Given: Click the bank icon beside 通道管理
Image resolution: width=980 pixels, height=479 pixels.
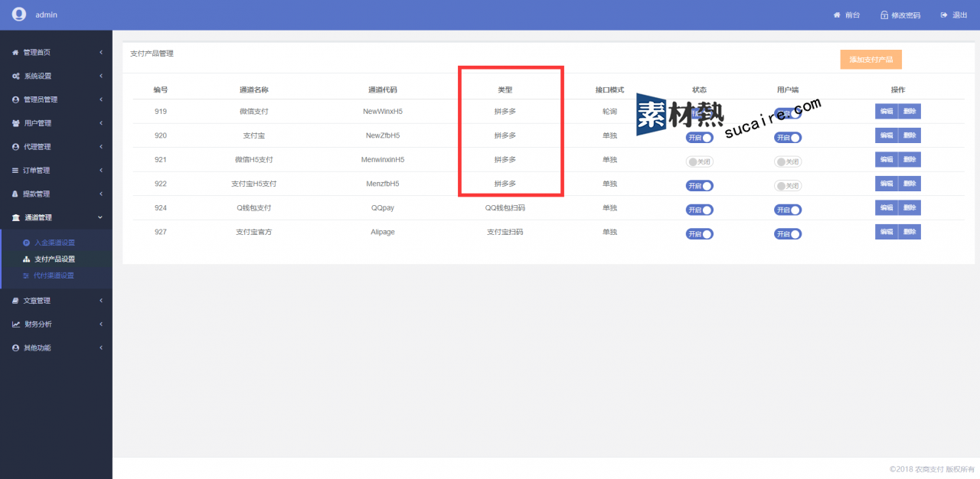Looking at the screenshot, I should 16,218.
